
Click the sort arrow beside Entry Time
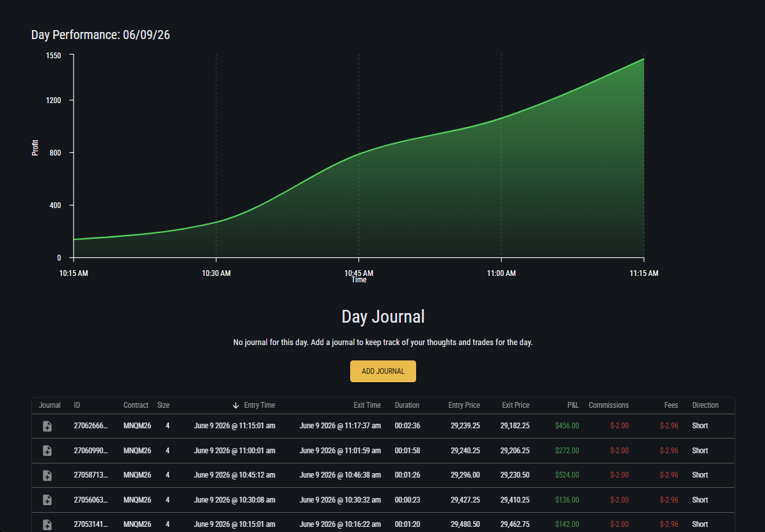(236, 406)
